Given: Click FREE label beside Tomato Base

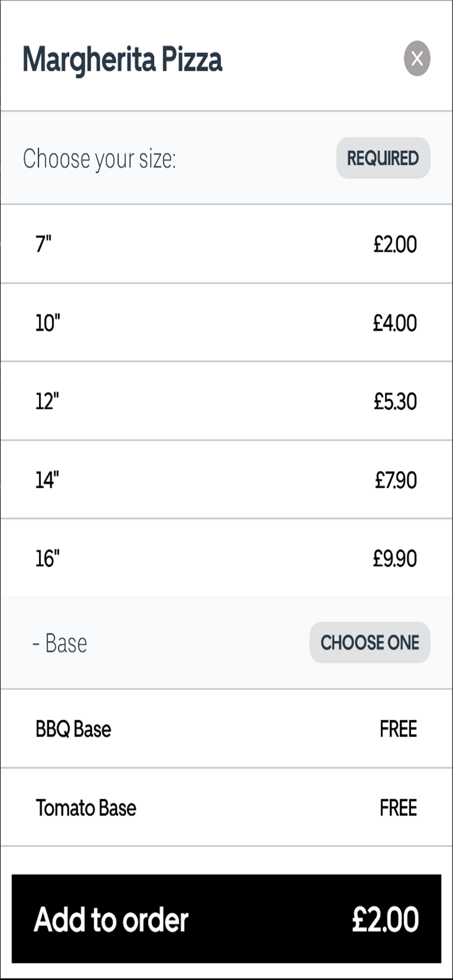Looking at the screenshot, I should point(398,808).
